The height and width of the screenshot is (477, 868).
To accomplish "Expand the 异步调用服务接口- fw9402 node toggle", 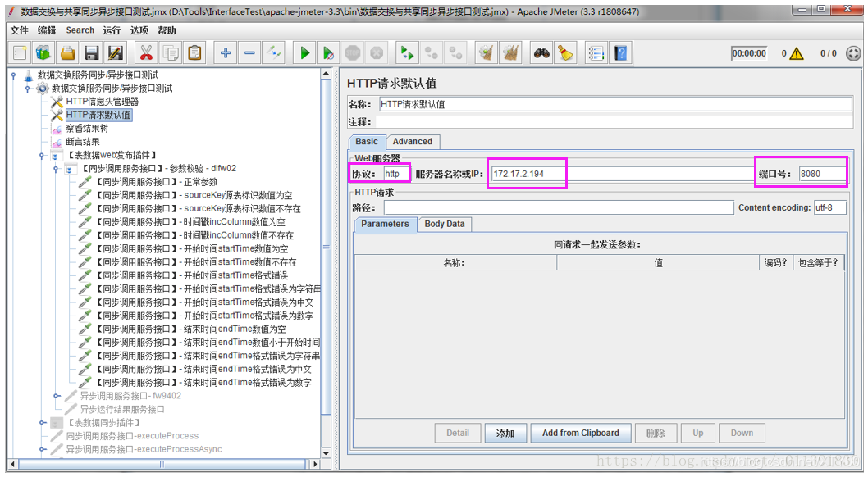I will click(x=56, y=396).
